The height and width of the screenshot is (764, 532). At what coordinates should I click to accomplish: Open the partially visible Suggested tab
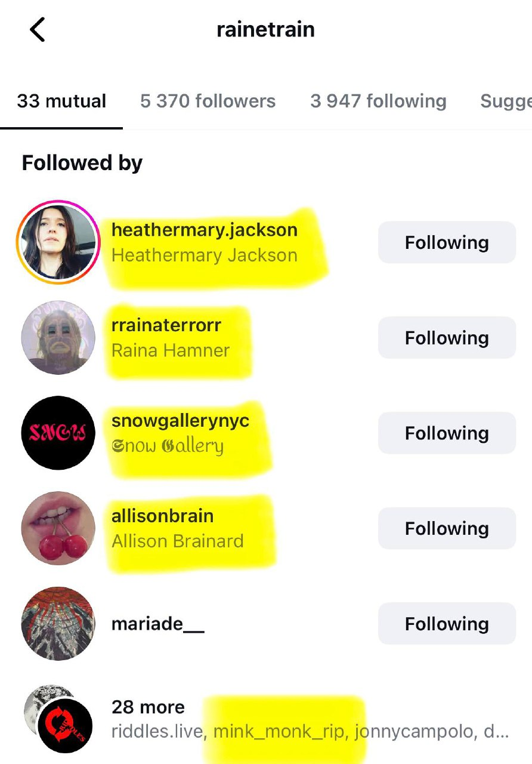tap(506, 101)
